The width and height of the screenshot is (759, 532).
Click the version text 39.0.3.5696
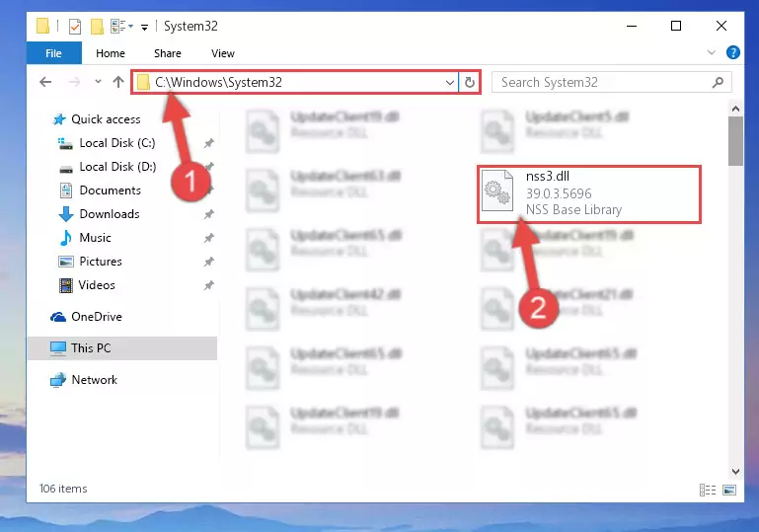[559, 193]
